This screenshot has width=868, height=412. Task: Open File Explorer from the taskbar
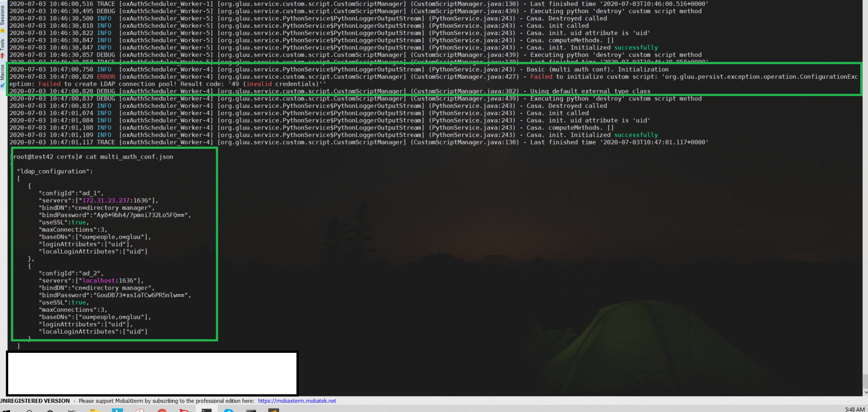click(95, 410)
